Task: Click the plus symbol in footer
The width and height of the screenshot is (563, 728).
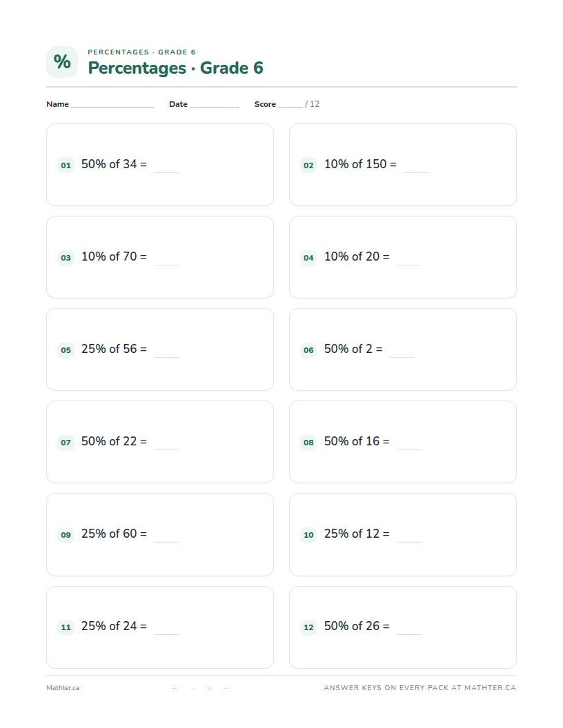Action: (174, 688)
